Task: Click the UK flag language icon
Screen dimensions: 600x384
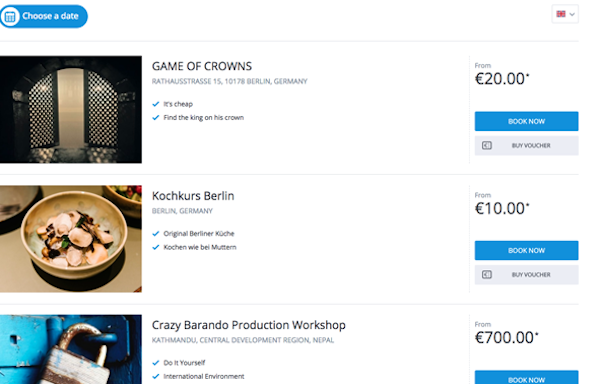Action: pos(561,14)
